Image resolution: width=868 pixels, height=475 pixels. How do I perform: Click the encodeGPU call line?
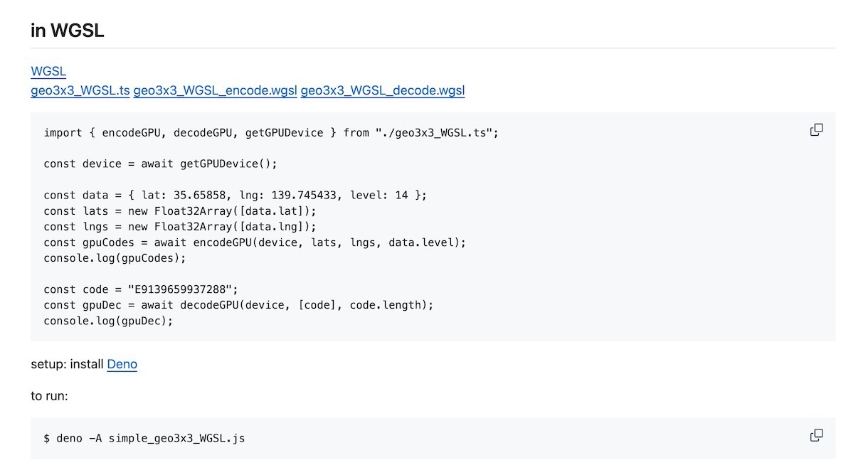pyautogui.click(x=255, y=242)
